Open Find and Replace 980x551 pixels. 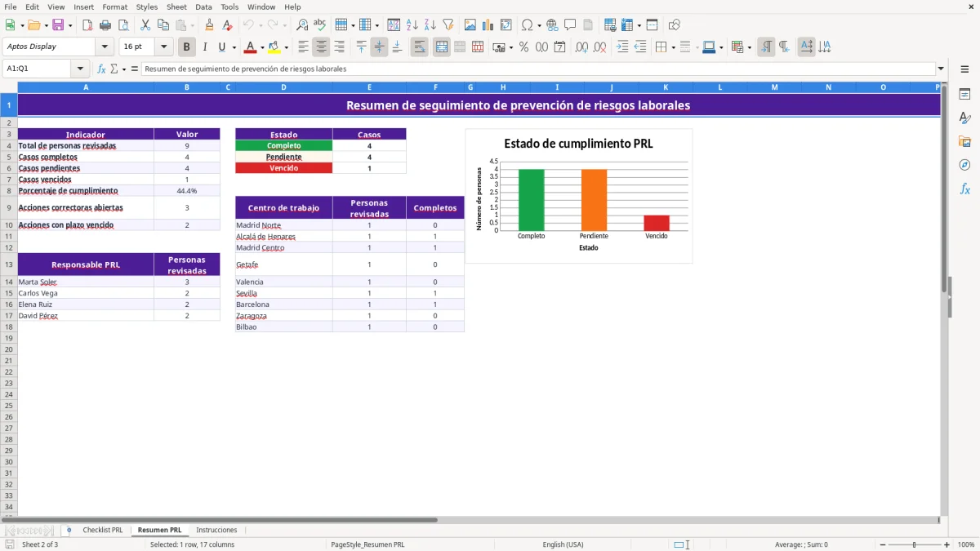302,25
